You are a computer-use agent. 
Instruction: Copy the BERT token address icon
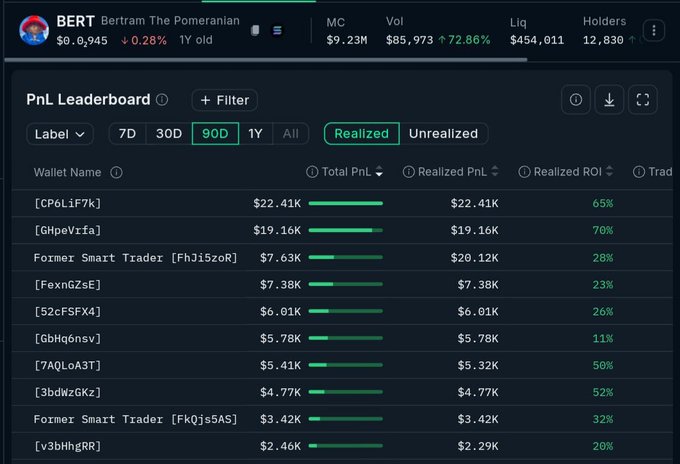(x=255, y=30)
